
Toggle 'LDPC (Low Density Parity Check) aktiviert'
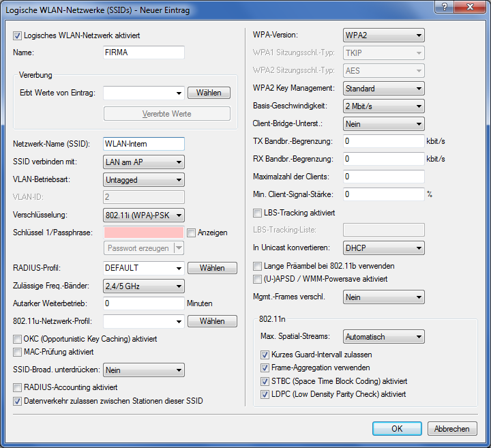coord(265,394)
